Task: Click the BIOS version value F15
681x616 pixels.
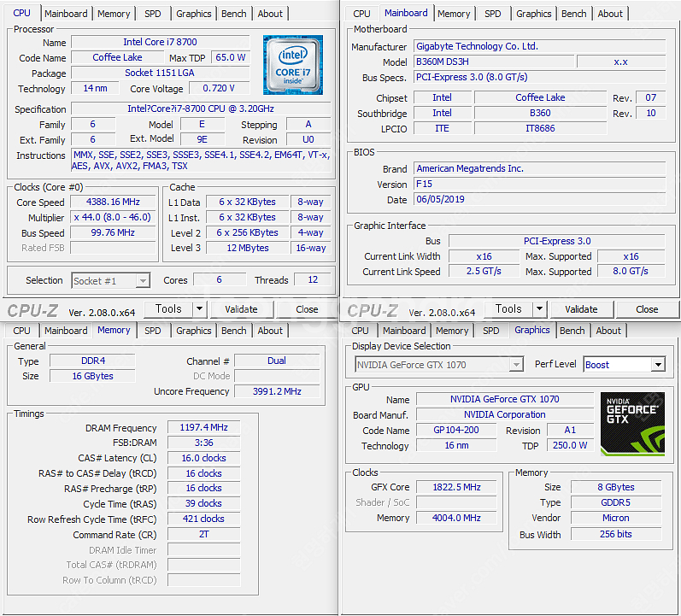Action: (x=539, y=184)
